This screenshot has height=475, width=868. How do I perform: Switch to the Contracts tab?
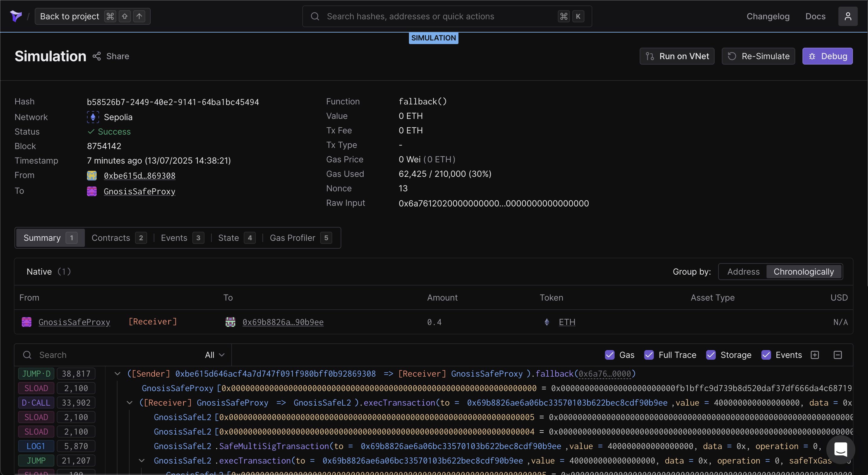119,238
